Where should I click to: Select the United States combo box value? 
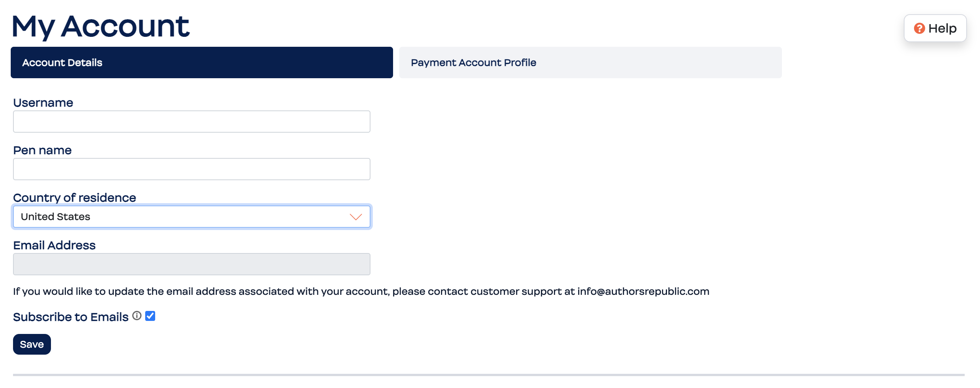56,217
